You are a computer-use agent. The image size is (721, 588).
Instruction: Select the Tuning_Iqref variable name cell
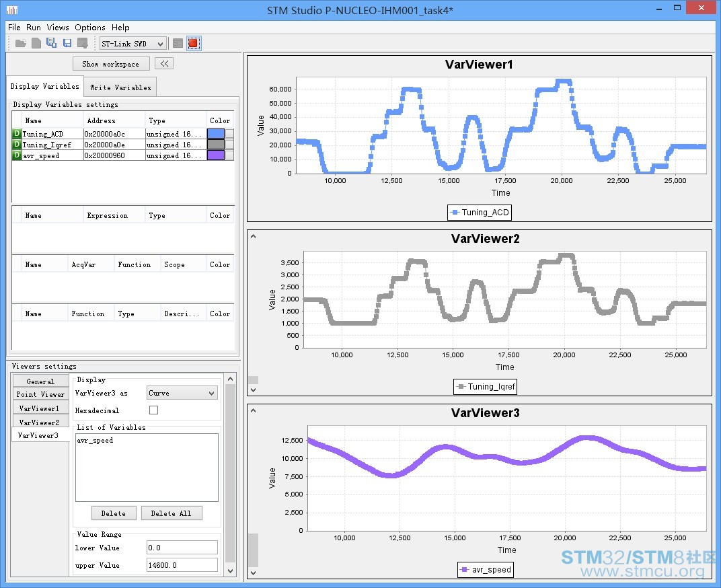point(52,145)
